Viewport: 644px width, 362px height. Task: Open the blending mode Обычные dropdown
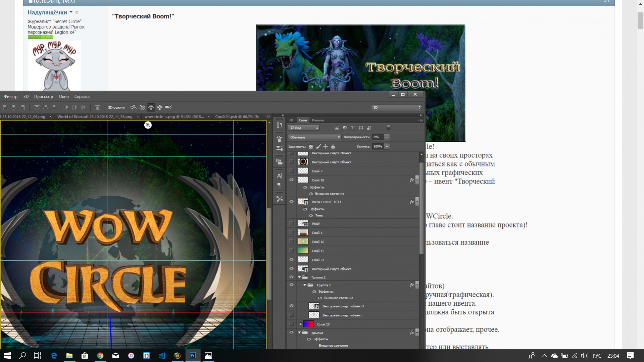[314, 137]
